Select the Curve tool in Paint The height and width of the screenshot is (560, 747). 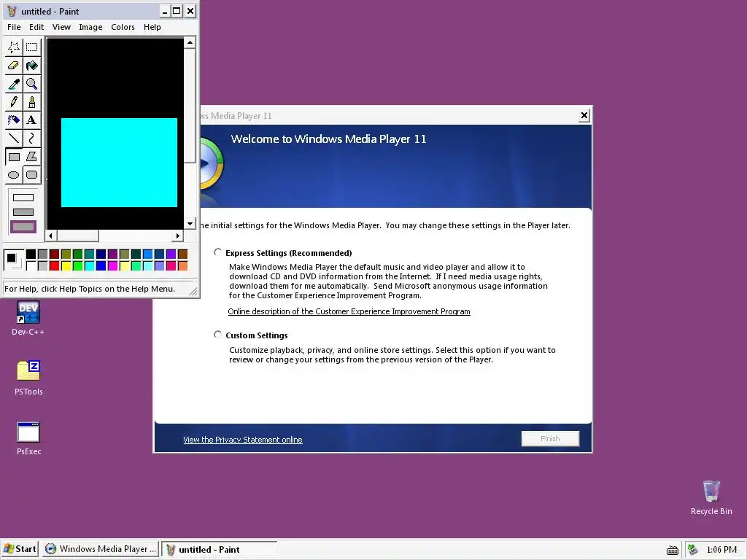point(32,138)
